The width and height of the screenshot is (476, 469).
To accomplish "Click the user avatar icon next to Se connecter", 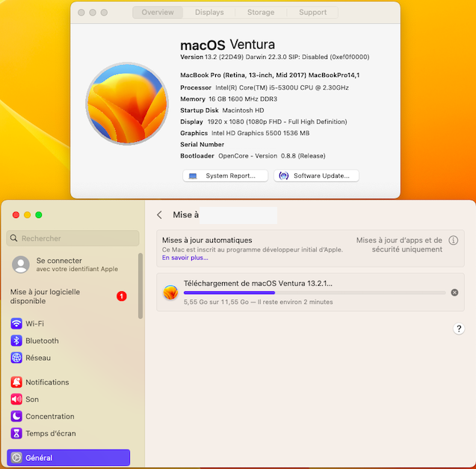I will click(x=21, y=264).
